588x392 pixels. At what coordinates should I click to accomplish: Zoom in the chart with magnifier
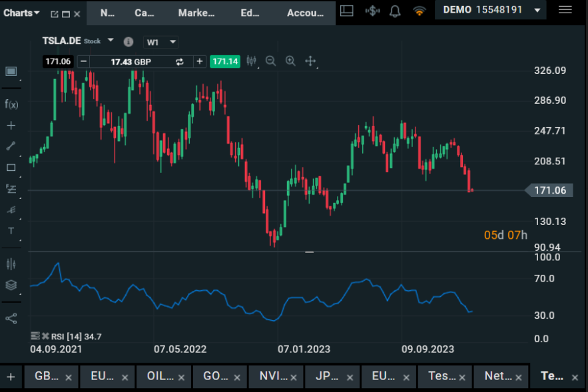click(290, 61)
